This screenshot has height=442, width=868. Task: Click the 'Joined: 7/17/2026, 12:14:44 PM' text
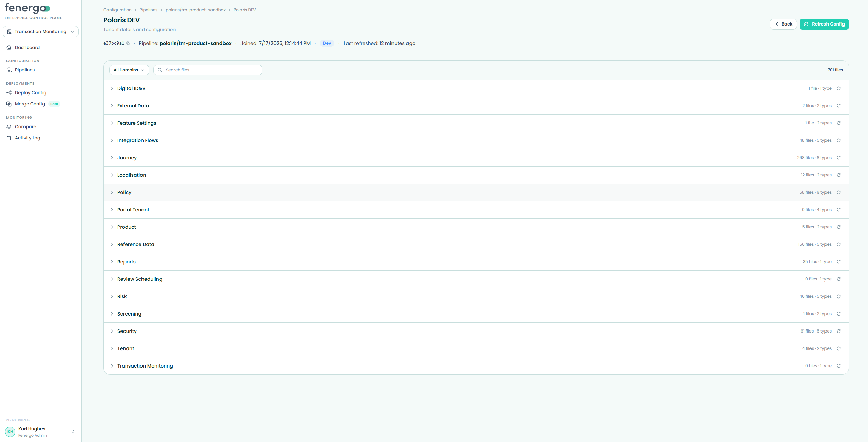pos(276,43)
